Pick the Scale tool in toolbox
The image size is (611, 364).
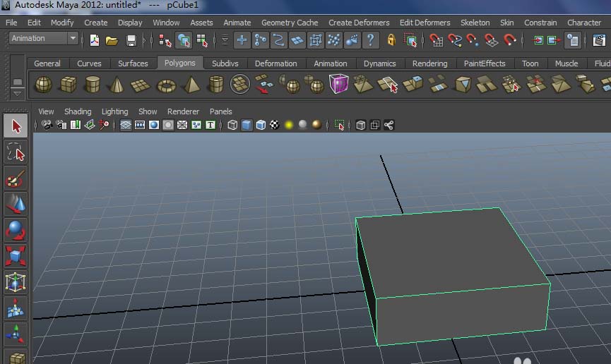(x=16, y=255)
